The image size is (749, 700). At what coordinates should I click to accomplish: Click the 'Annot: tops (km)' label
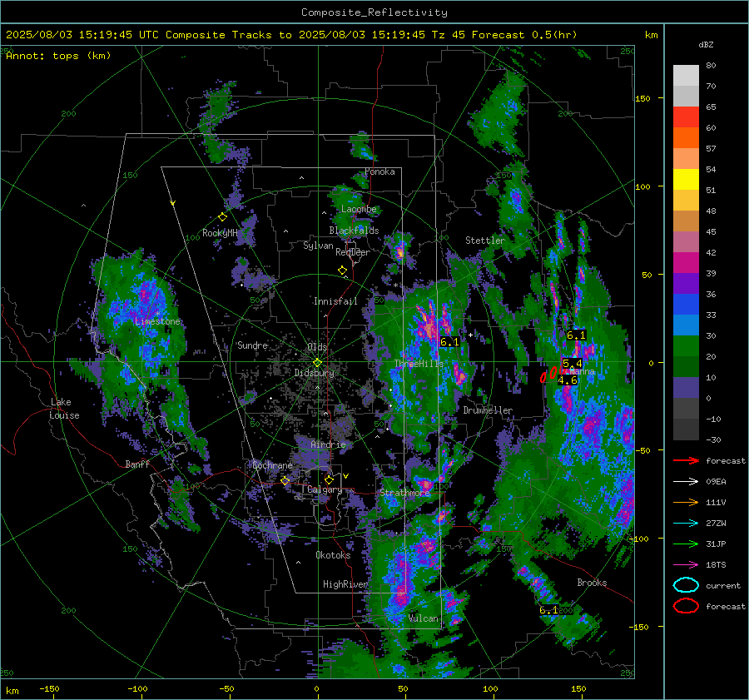(x=58, y=56)
